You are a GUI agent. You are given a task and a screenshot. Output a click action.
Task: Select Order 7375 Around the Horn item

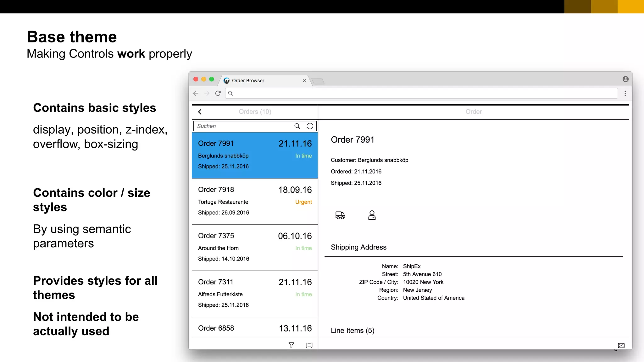pos(255,247)
